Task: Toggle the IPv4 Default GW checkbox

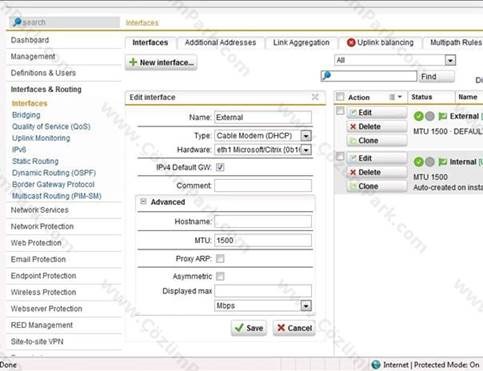Action: pos(220,167)
